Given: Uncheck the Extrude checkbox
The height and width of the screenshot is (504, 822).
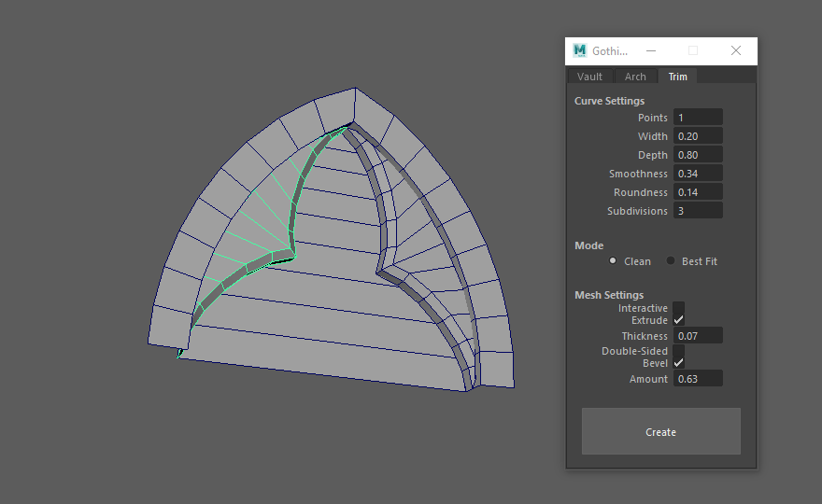Looking at the screenshot, I should (x=678, y=320).
